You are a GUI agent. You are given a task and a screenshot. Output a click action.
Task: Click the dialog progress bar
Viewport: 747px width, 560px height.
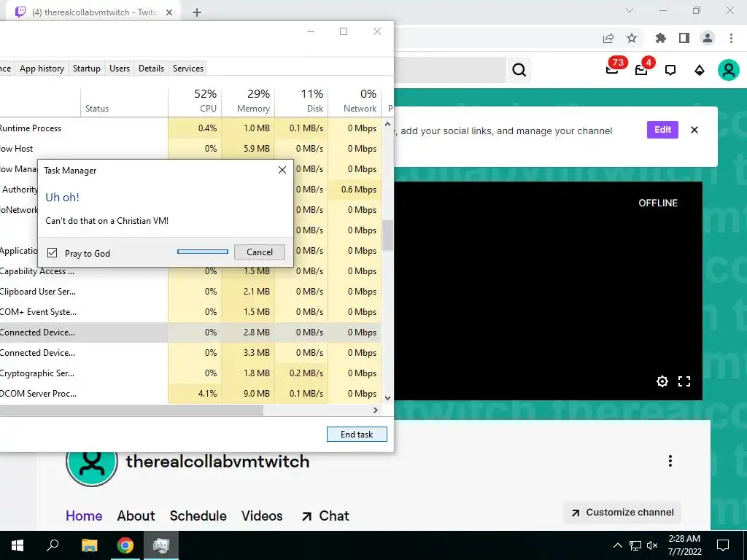click(x=203, y=252)
